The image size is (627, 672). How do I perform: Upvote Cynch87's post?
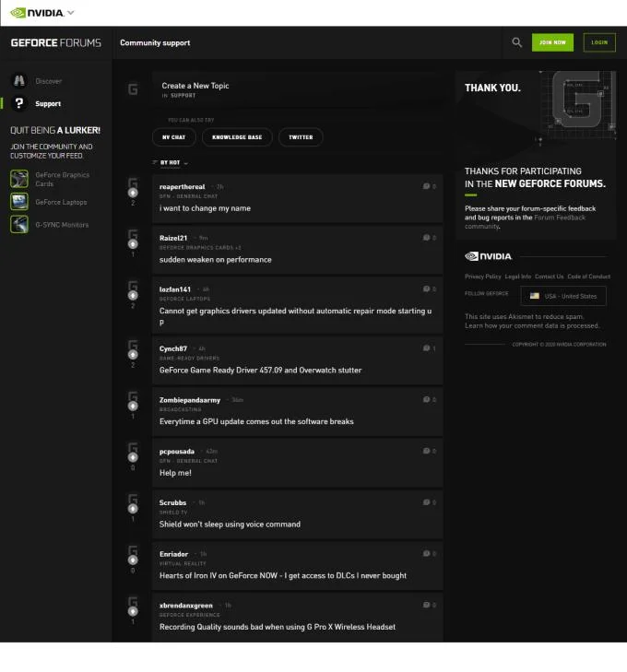point(133,355)
